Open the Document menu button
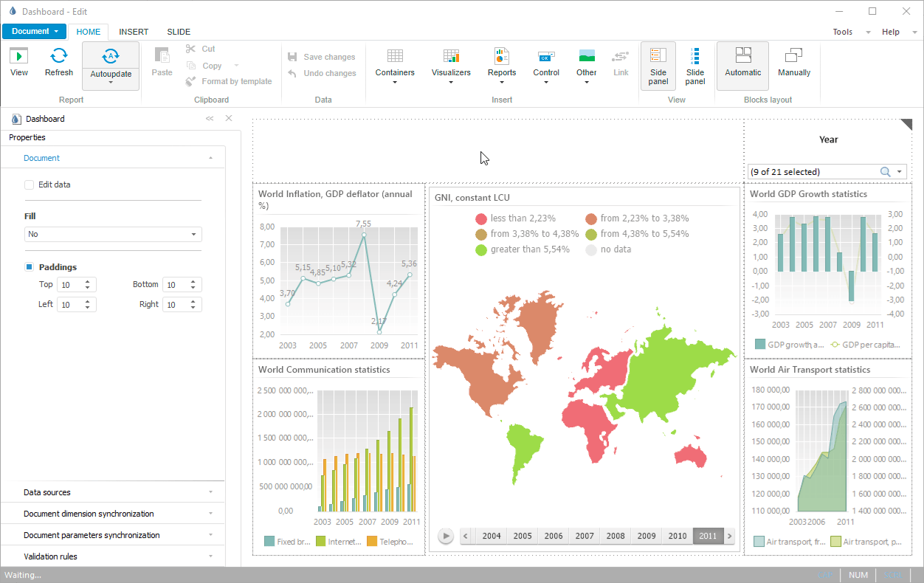This screenshot has height=583, width=924. click(x=34, y=31)
